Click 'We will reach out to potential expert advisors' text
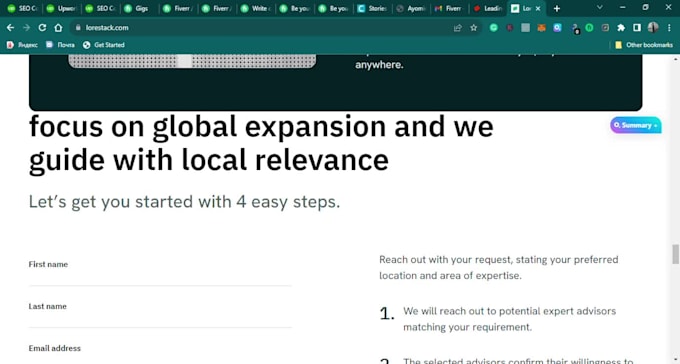Viewport: 680px width, 364px height. (510, 311)
